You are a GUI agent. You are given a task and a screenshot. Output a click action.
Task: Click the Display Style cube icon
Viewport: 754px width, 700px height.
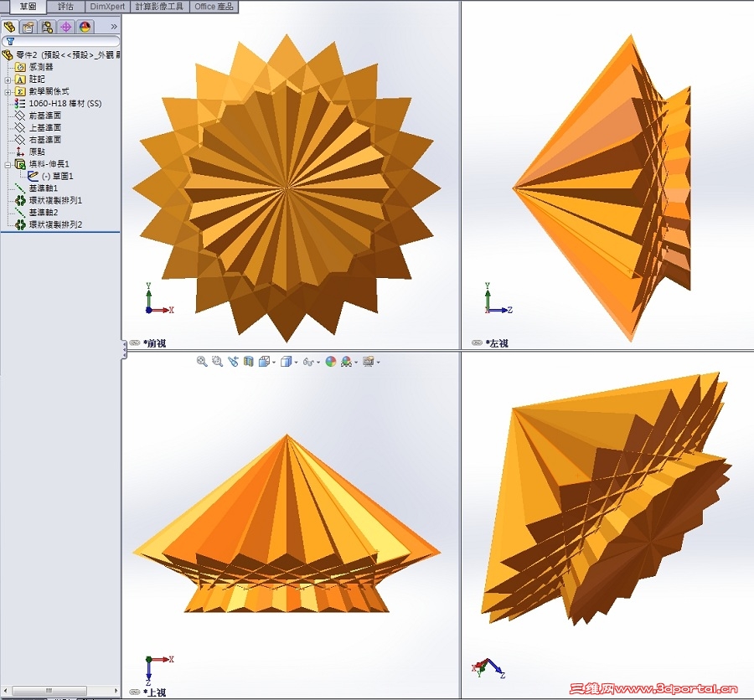click(x=287, y=362)
